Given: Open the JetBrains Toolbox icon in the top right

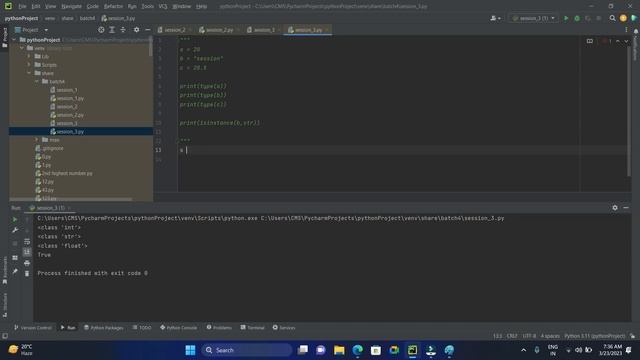Looking at the screenshot, I should tap(634, 18).
